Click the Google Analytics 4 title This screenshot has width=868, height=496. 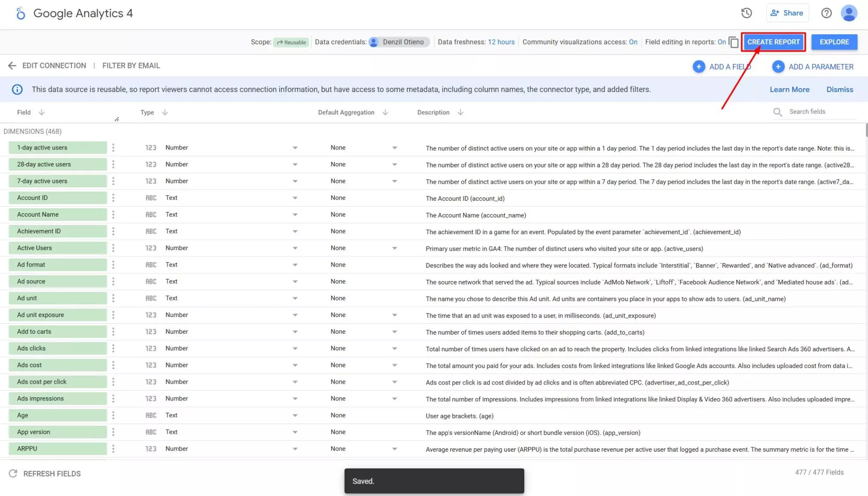click(83, 13)
